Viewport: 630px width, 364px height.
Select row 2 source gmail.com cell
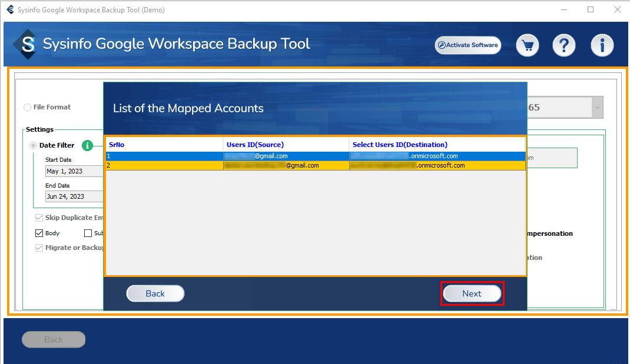tap(286, 165)
